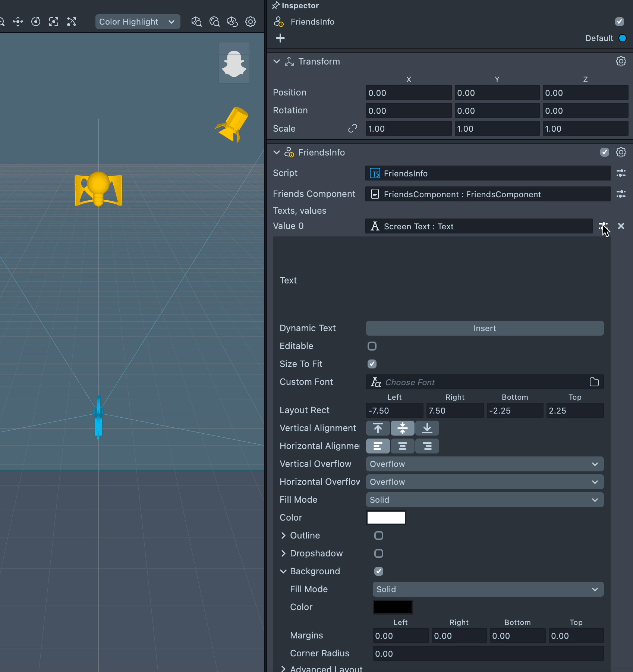Viewport: 633px width, 672px height.
Task: Click the Screen Text reference field
Action: pyautogui.click(x=479, y=226)
